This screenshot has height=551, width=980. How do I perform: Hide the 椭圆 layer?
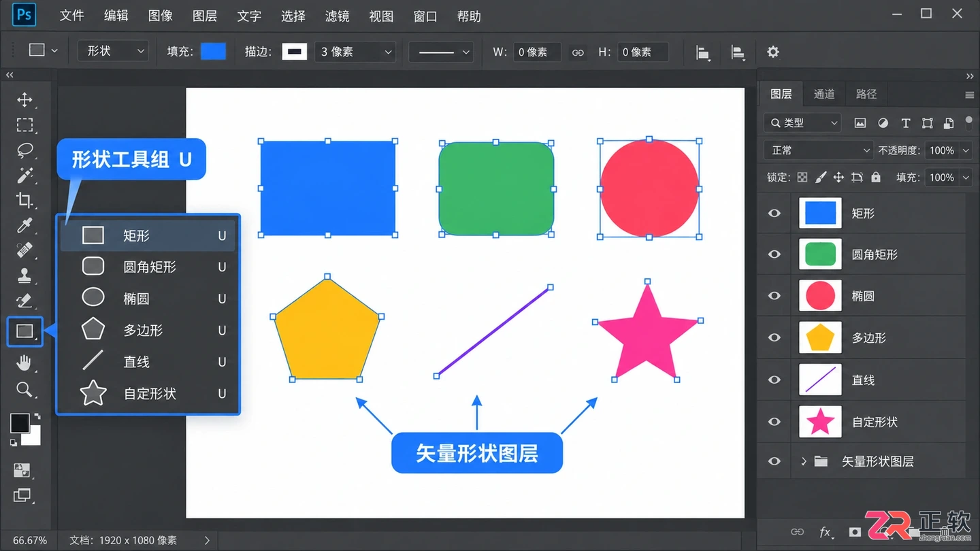774,296
